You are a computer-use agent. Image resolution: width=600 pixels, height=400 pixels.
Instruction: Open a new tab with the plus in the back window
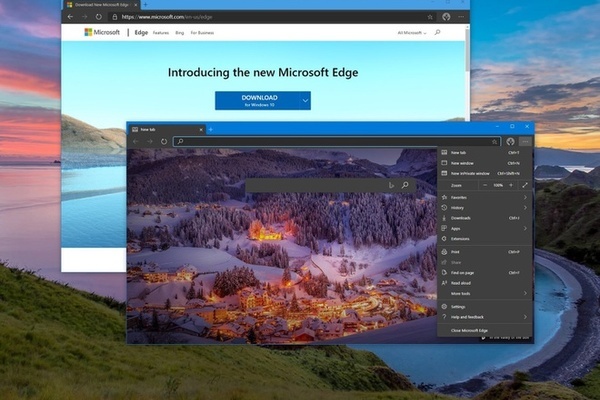pyautogui.click(x=145, y=5)
